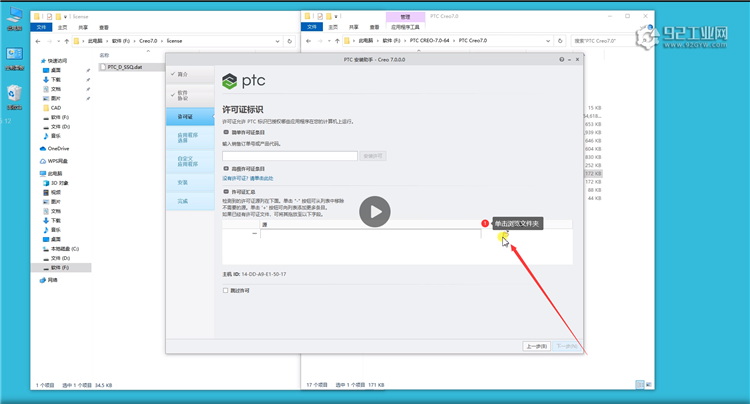This screenshot has height=404, width=750.
Task: Open File tab in license explorer window
Action: pyautogui.click(x=42, y=27)
